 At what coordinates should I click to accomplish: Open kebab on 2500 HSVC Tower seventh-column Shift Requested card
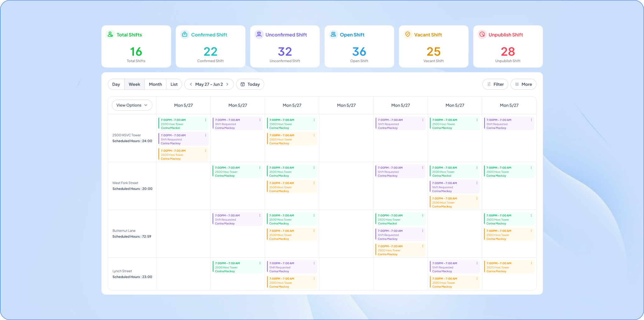click(x=531, y=120)
